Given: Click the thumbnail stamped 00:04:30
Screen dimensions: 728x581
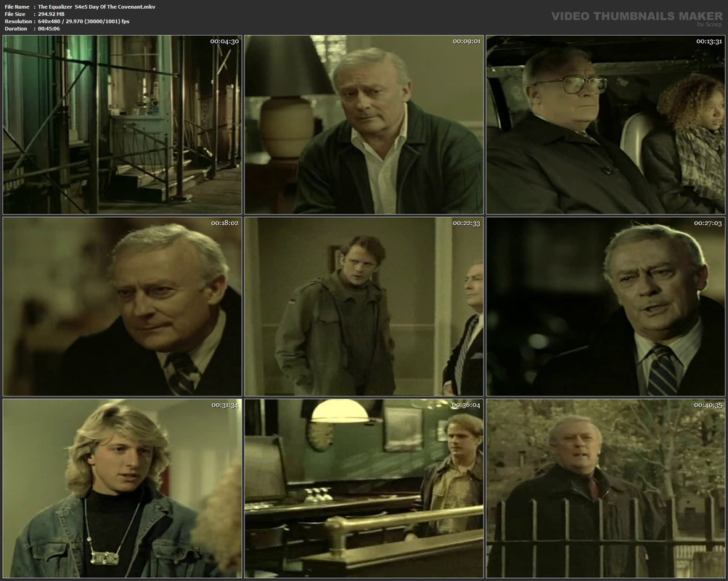Looking at the screenshot, I should click(x=122, y=124).
